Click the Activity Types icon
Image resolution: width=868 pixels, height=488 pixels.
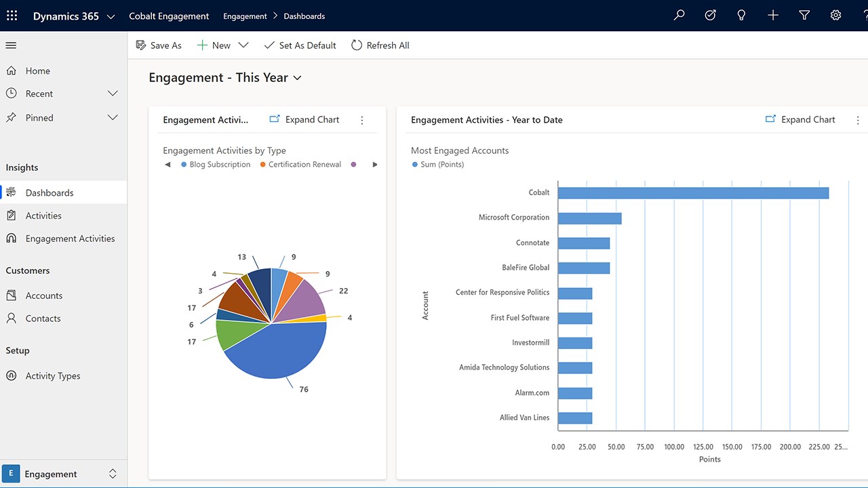(12, 375)
